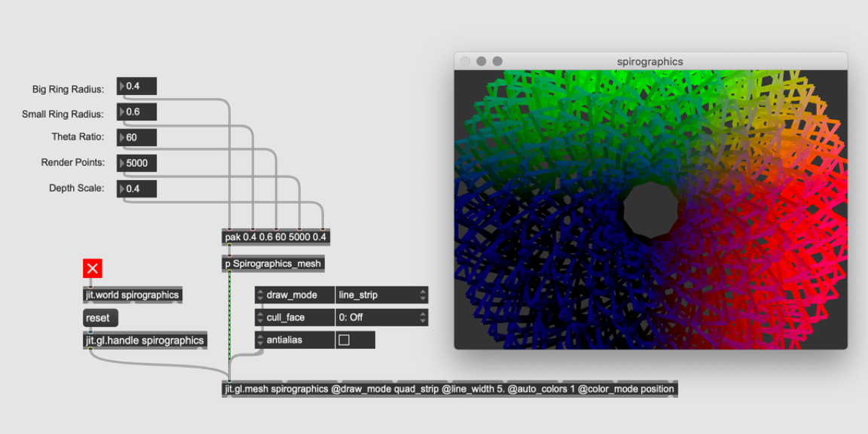Click the Small Ring Radius number box triangle
The height and width of the screenshot is (434, 868).
(122, 112)
